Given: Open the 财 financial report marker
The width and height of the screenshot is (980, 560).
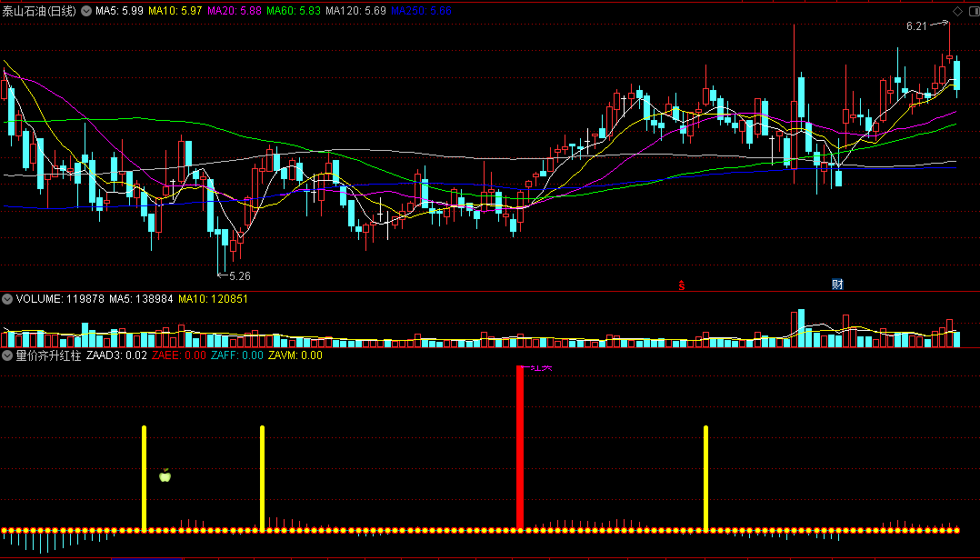Looking at the screenshot, I should pyautogui.click(x=837, y=285).
